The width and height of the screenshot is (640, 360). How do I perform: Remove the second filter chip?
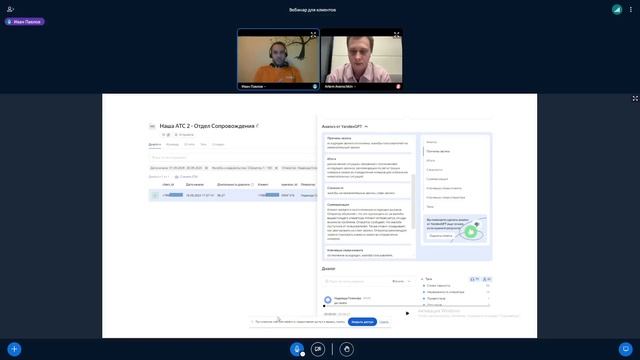click(276, 168)
